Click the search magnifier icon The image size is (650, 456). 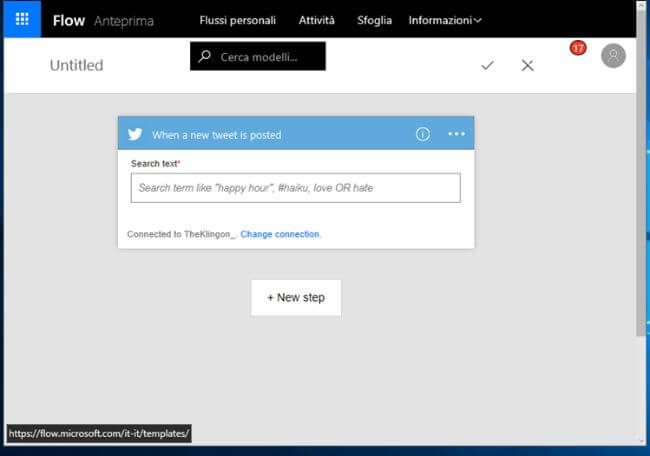point(204,56)
